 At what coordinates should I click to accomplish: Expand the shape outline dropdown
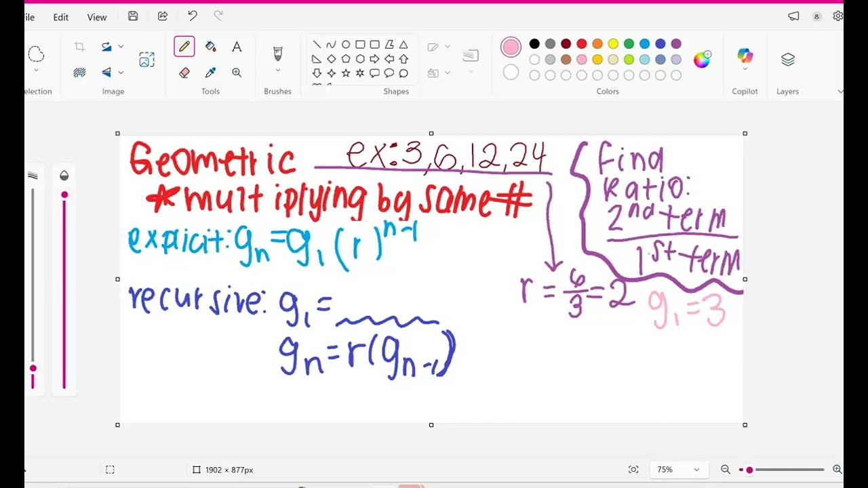(448, 47)
